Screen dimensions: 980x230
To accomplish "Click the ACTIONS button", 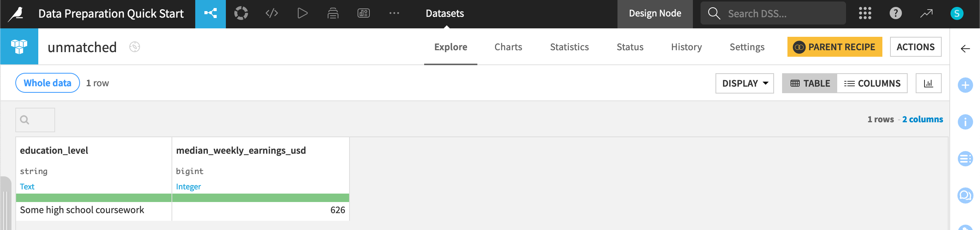I will tap(915, 47).
